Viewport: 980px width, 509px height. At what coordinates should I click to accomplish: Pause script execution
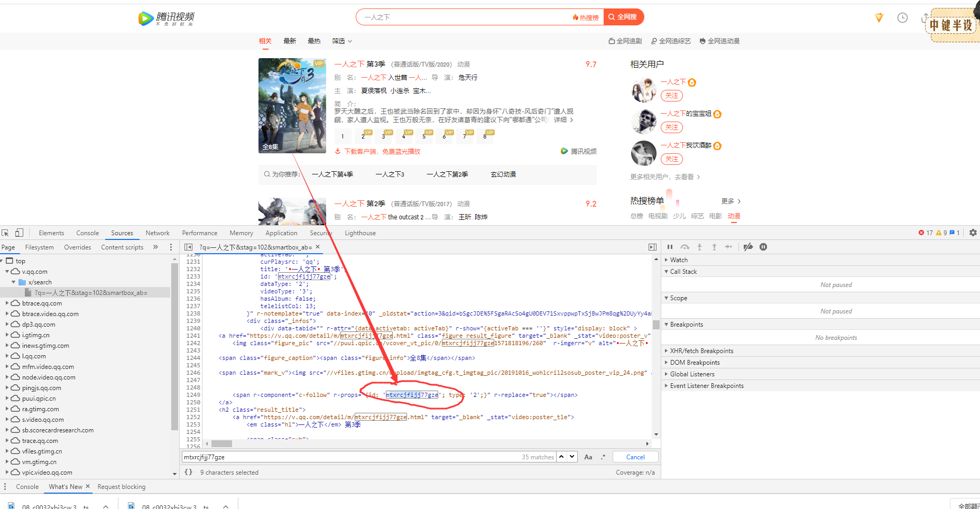tap(670, 247)
